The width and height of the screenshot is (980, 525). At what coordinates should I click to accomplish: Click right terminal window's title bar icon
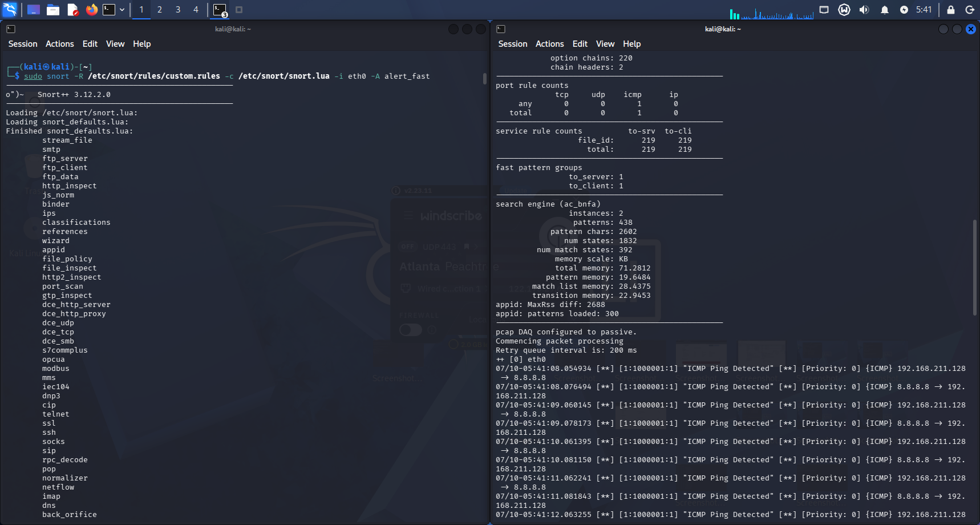point(501,29)
